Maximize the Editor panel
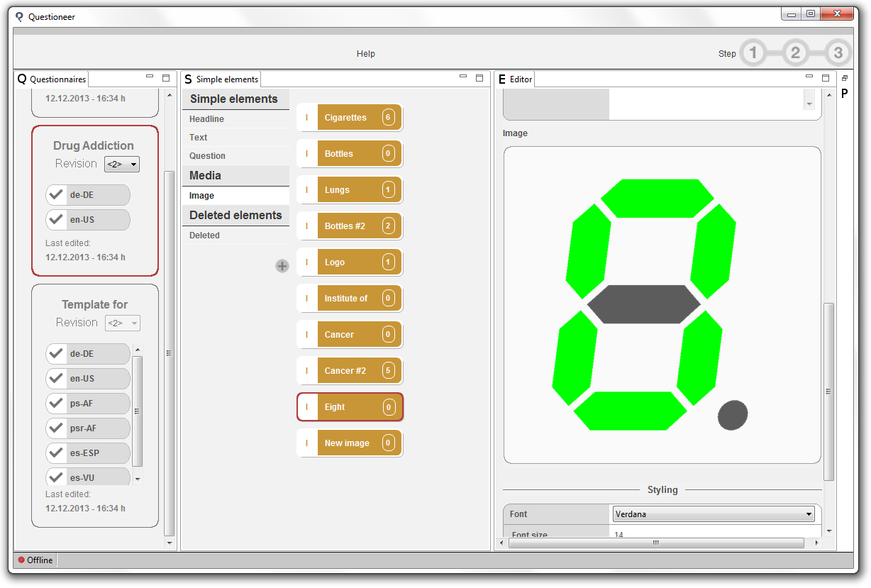 [826, 78]
